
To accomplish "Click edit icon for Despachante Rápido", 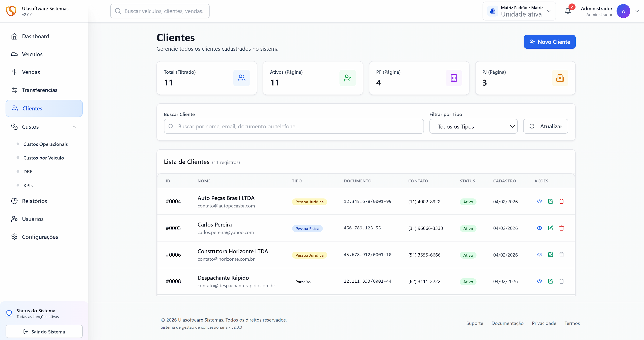I will click(550, 281).
